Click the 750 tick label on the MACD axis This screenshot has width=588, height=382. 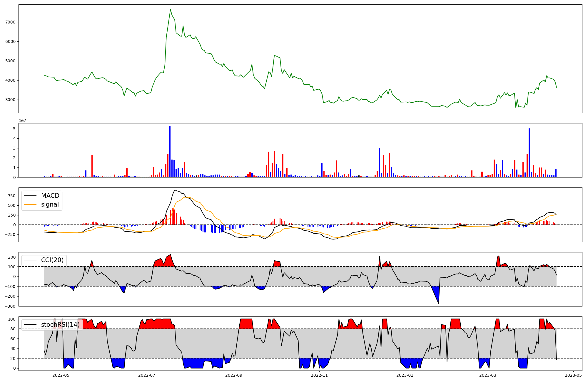(12, 196)
